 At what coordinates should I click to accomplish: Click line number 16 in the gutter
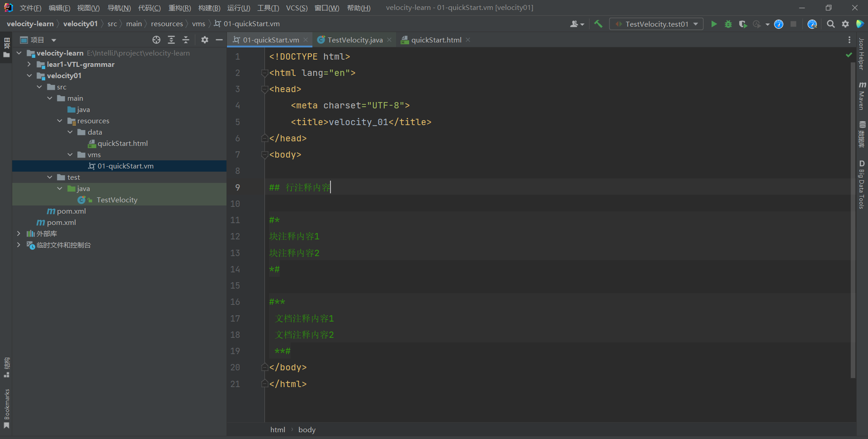[235, 302]
